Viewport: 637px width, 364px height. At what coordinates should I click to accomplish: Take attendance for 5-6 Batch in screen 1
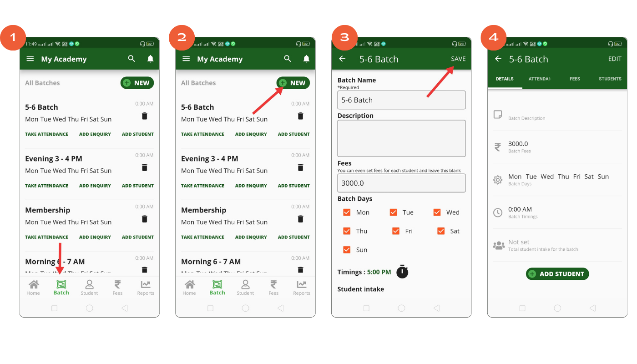tap(46, 134)
